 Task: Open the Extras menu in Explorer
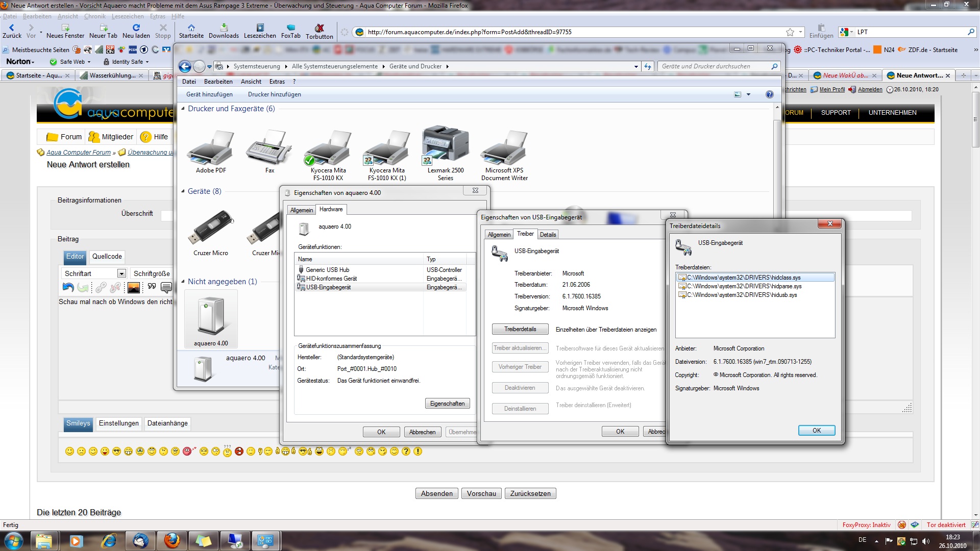[x=277, y=82]
